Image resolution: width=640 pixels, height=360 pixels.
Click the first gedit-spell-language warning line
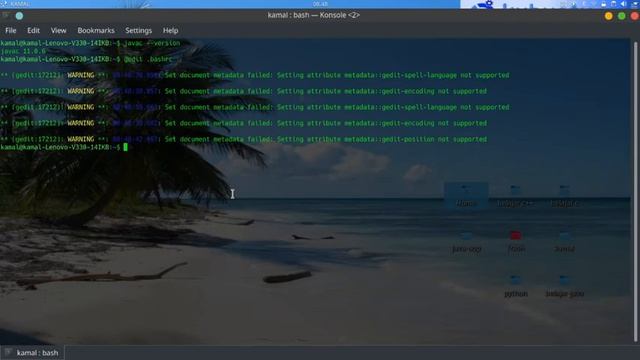pos(255,75)
